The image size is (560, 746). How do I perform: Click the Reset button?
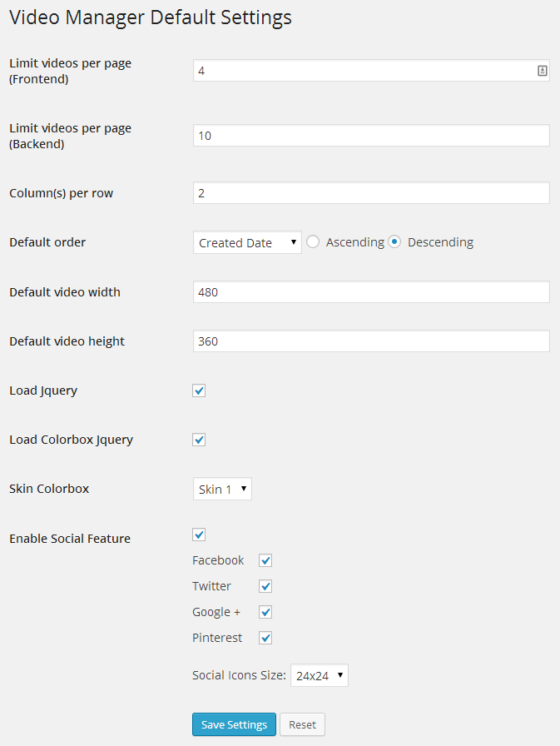(x=302, y=724)
